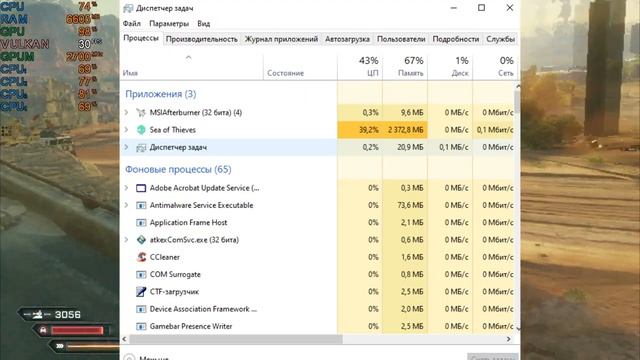Image resolution: width=640 pixels, height=360 pixels.
Task: Open the Вид menu
Action: click(x=203, y=24)
